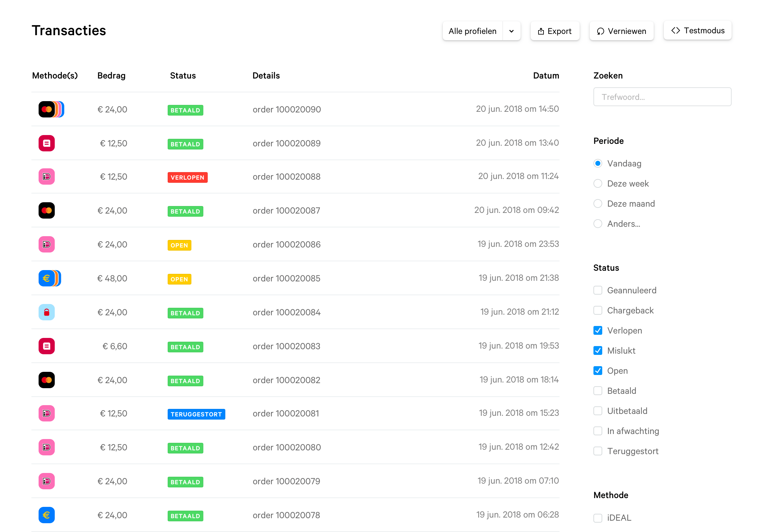Click BETAALD badge for order 100020079
The width and height of the screenshot is (763, 532).
click(185, 482)
